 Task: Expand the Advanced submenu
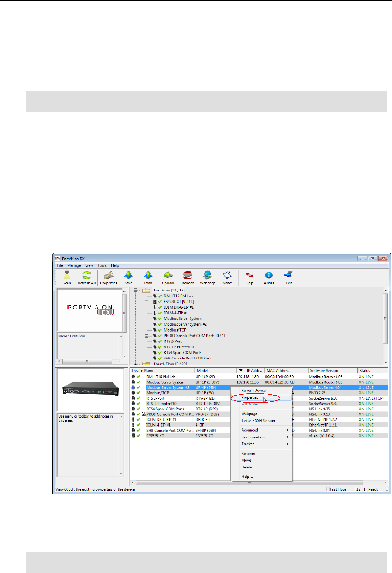(x=261, y=430)
